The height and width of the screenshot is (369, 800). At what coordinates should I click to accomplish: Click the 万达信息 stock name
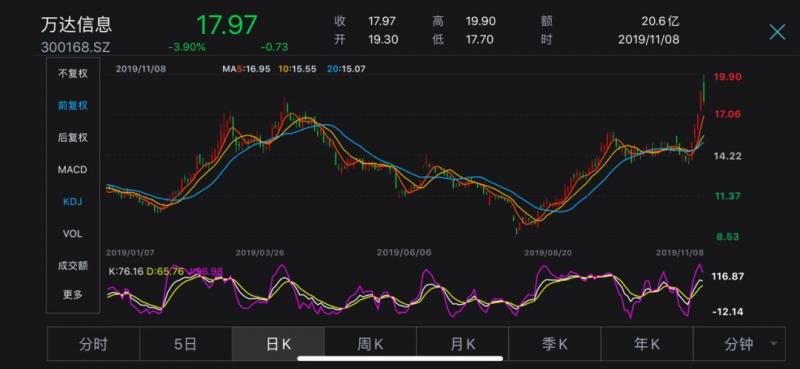click(76, 24)
